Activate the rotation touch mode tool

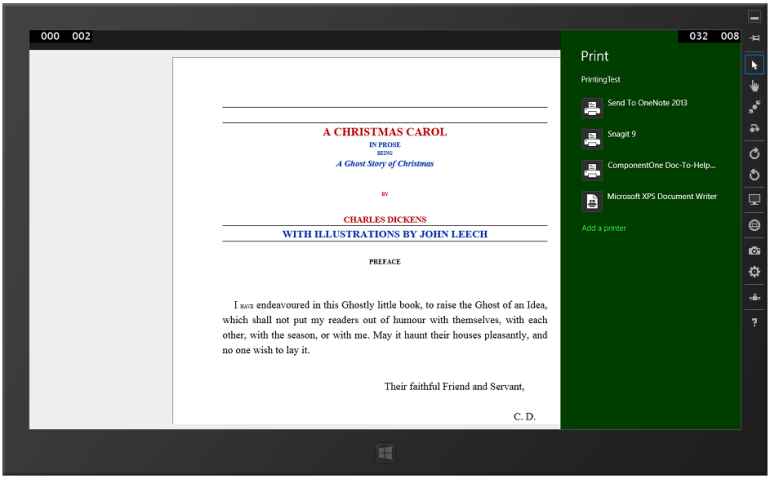[x=754, y=128]
